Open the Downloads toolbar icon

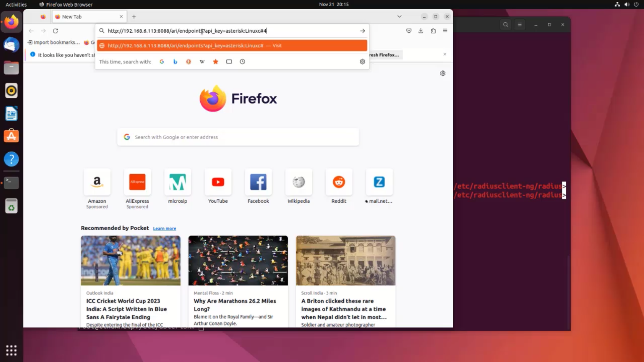(421, 31)
